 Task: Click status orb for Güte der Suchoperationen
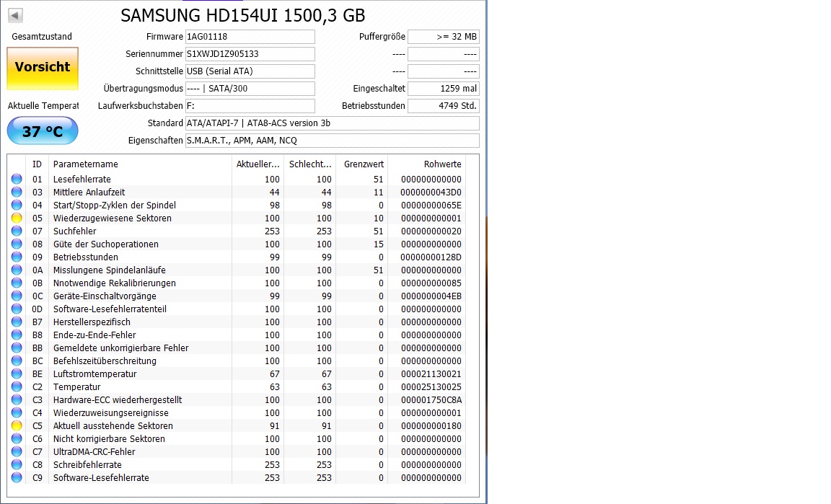(x=17, y=244)
